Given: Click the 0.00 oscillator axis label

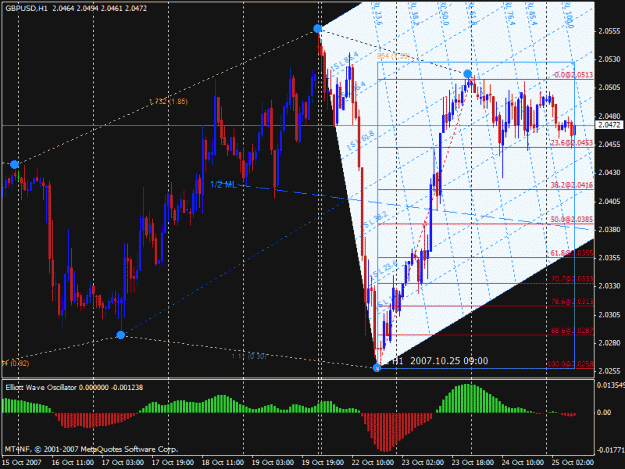Looking at the screenshot, I should click(x=604, y=412).
